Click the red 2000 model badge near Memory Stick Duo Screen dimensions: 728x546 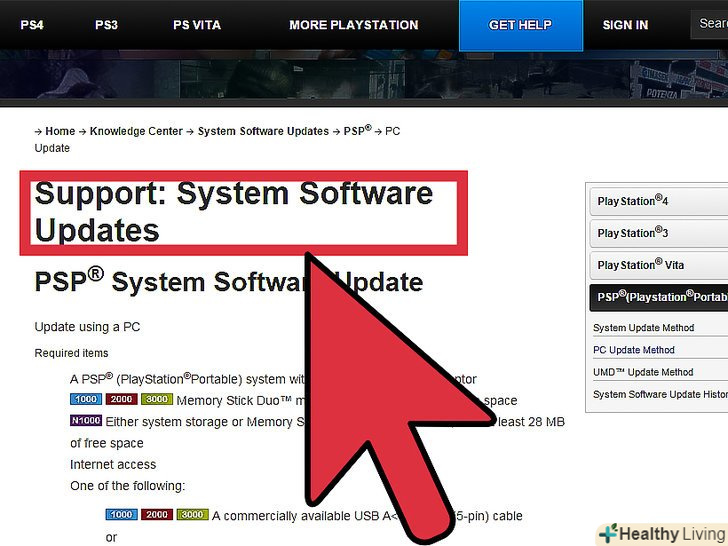[121, 399]
